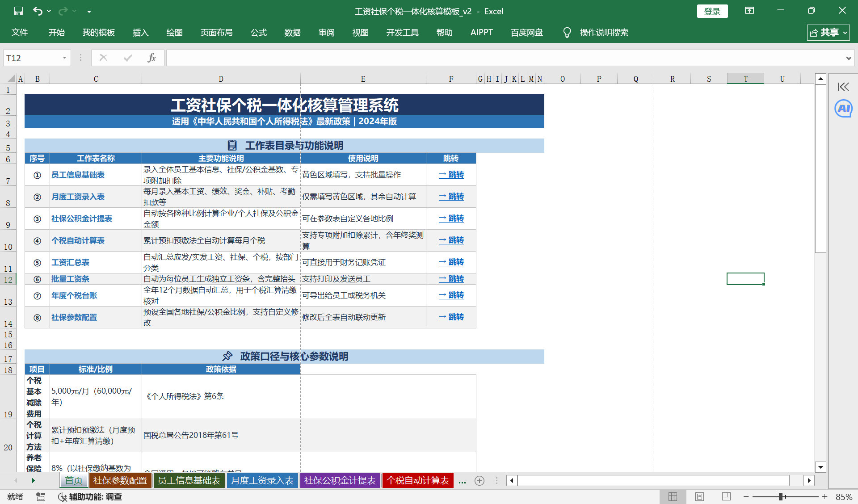The width and height of the screenshot is (858, 504).
Task: Open the 批量工资条 link
Action: (x=70, y=279)
